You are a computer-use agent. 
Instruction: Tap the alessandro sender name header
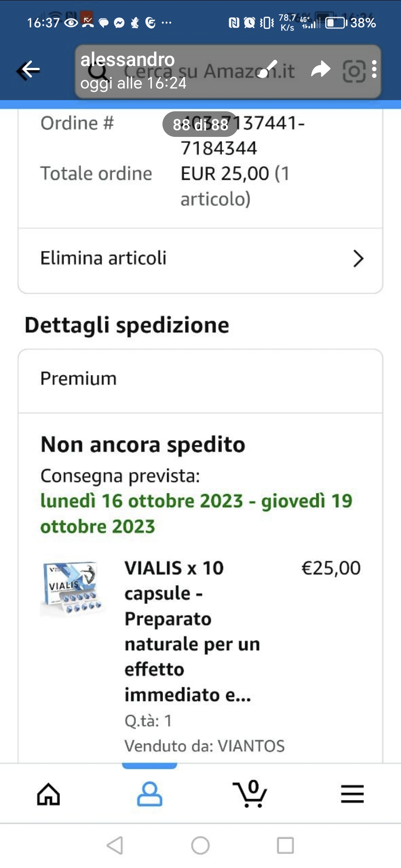click(x=127, y=59)
